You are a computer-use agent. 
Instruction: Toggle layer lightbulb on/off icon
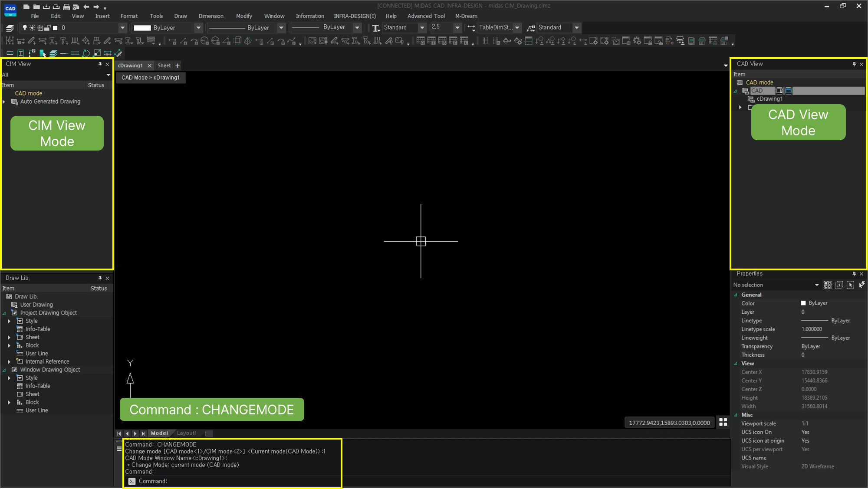25,28
